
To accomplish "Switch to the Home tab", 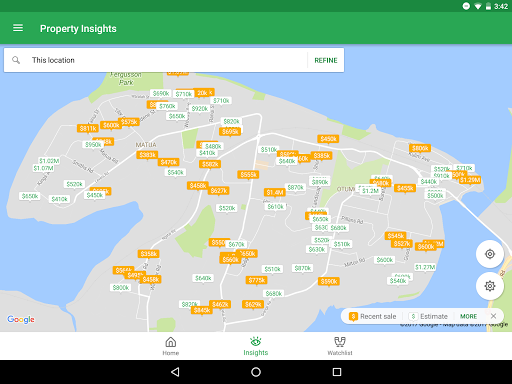I will click(171, 346).
